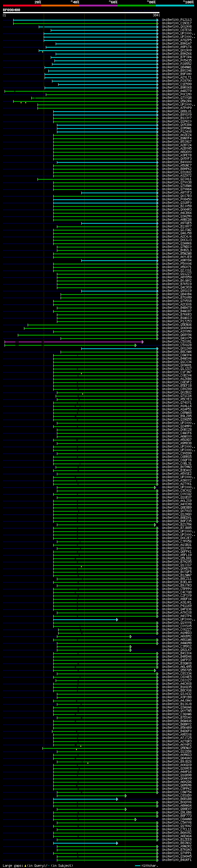Click hit label UniRef100_P29790
197x868 pixels.
pyautogui.click(x=177, y=81)
